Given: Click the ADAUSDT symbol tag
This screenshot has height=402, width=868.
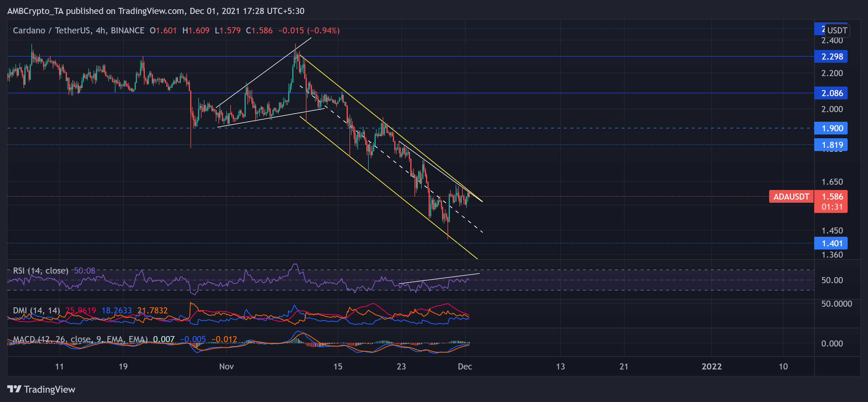Looking at the screenshot, I should (x=791, y=196).
